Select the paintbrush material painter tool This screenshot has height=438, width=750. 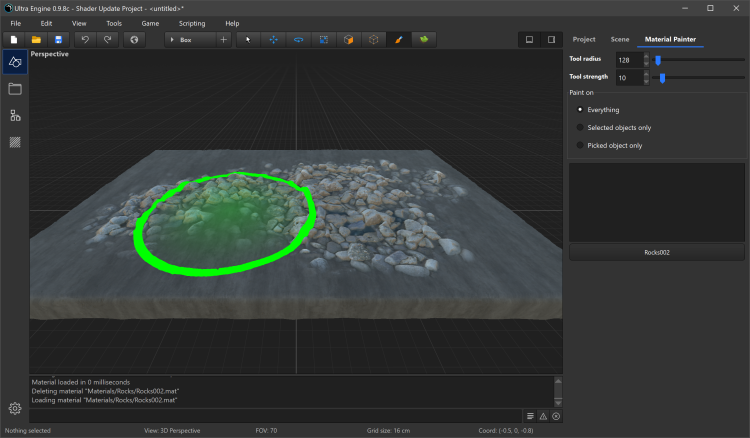[x=399, y=40]
